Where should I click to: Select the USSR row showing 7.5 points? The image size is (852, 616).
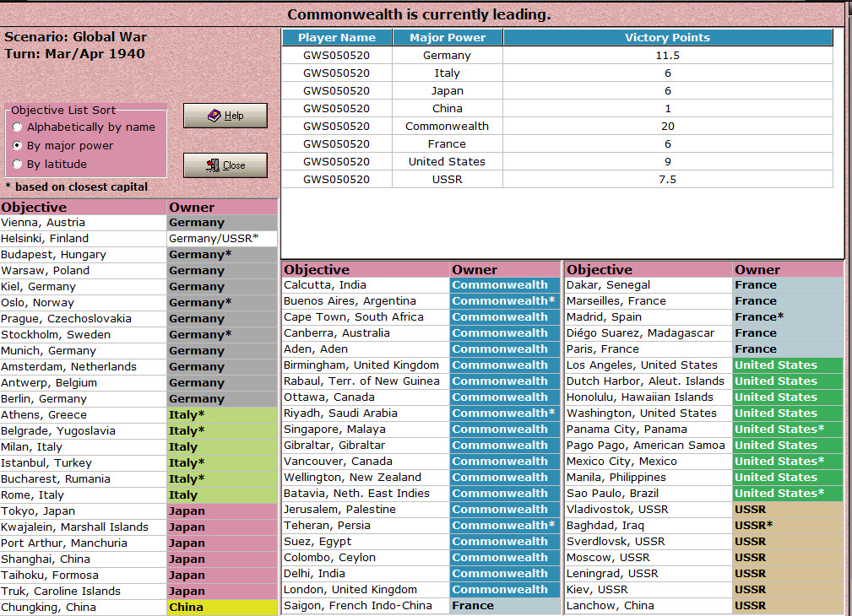point(557,179)
